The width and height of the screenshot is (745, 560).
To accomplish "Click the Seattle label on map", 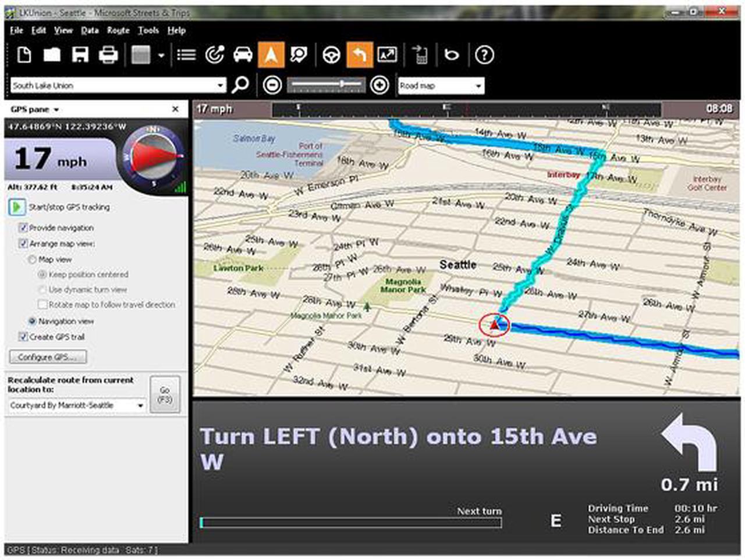I will [457, 265].
